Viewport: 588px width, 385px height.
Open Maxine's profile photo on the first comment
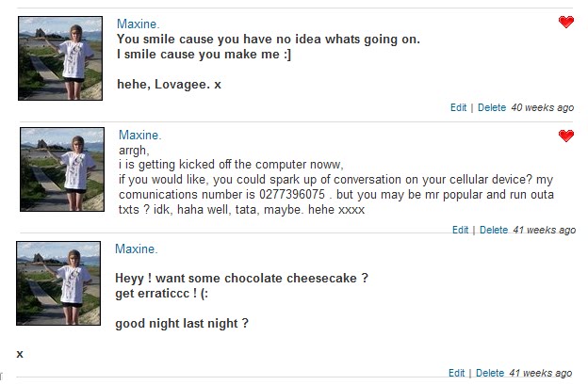click(x=60, y=58)
